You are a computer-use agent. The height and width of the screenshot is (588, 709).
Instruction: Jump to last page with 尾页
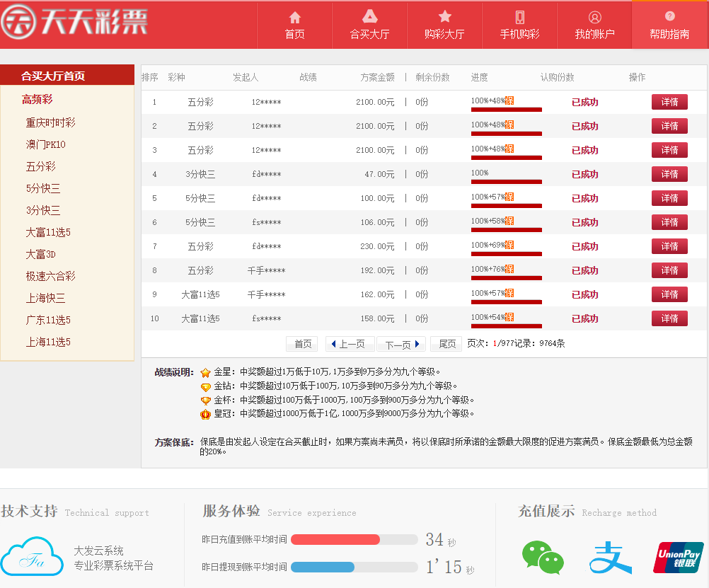click(x=446, y=344)
